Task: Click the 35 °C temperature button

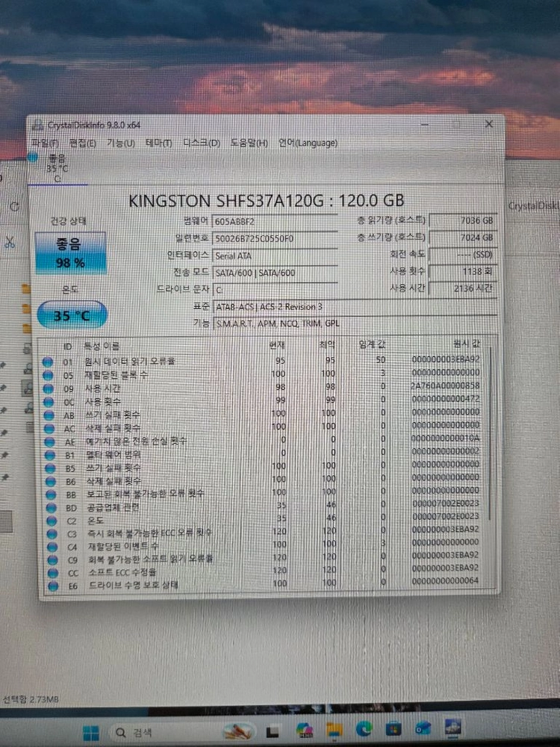Action: pos(72,315)
